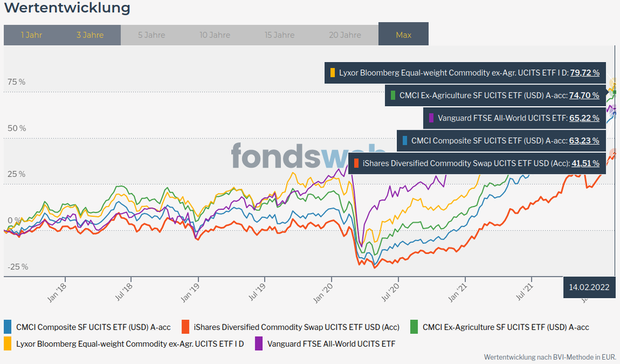Click the 15 Jahre tab
620x364 pixels.
(280, 35)
